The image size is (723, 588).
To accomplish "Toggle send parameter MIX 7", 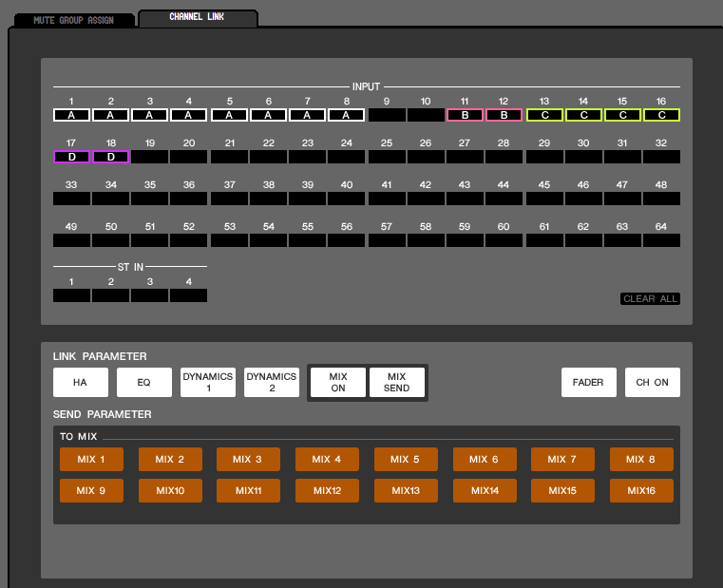I will tap(562, 460).
